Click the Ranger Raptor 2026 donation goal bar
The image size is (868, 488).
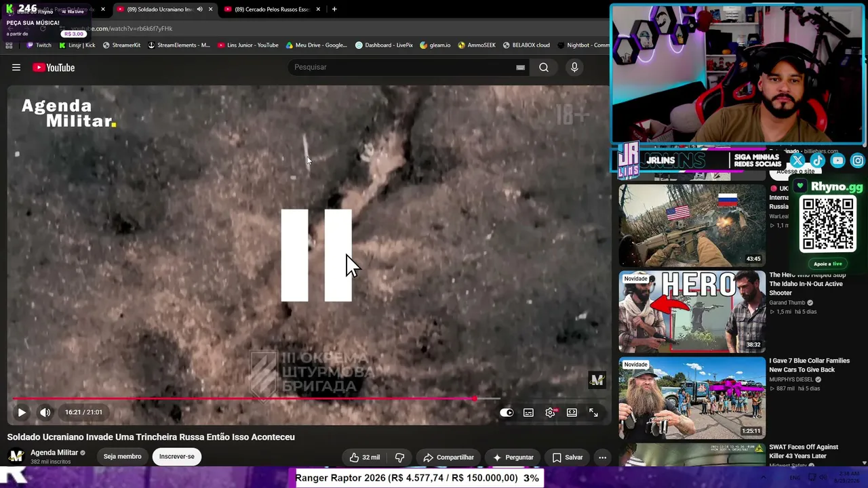click(x=418, y=478)
